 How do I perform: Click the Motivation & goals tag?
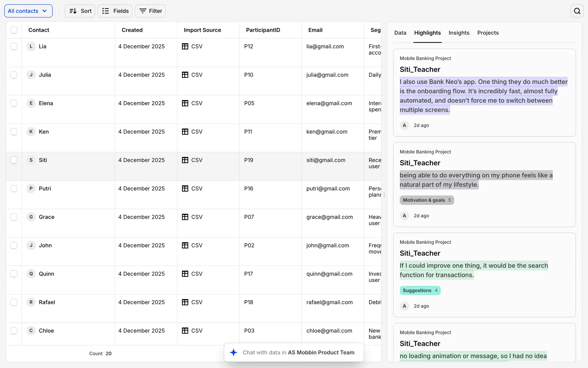coord(427,200)
